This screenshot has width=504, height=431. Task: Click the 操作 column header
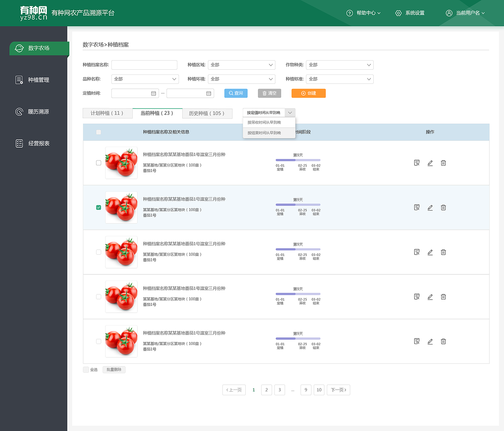point(430,132)
